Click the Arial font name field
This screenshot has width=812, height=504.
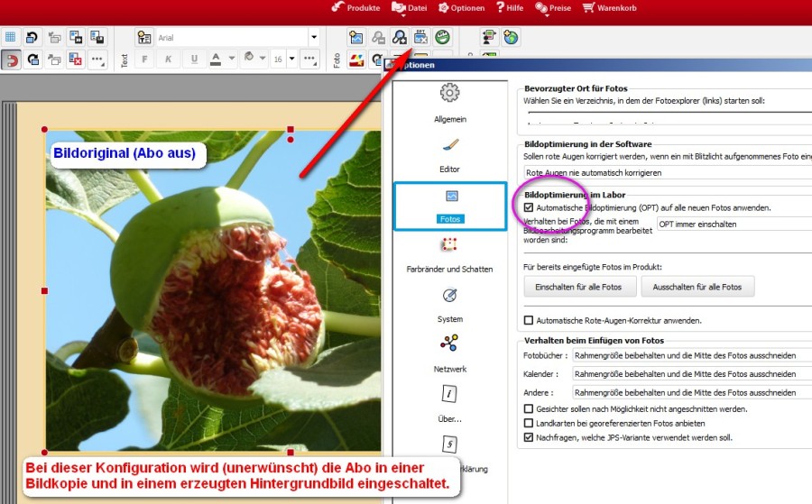coord(232,38)
